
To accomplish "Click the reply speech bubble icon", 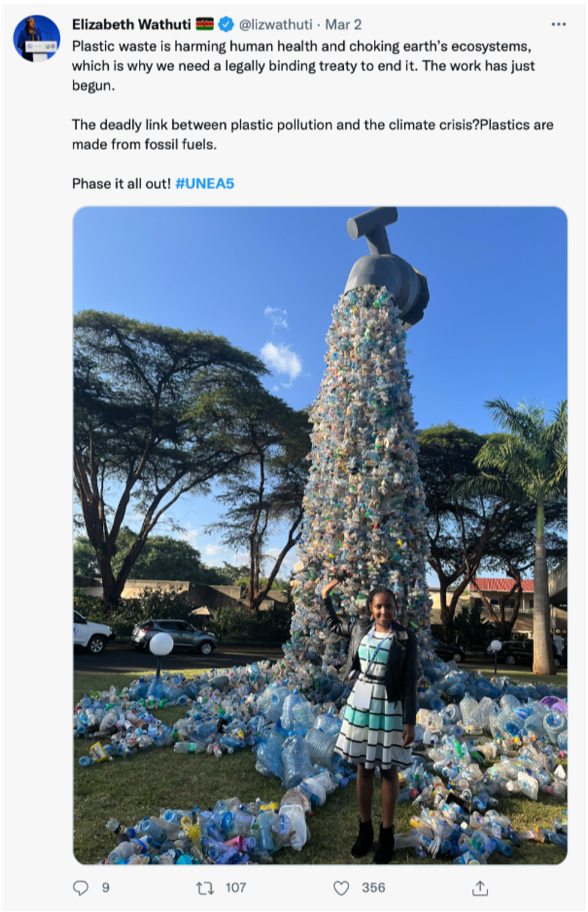I will click(x=81, y=888).
